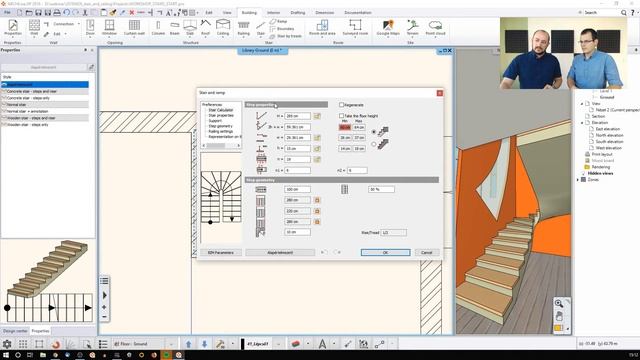Click the Undo arrow in quick toolbar
This screenshot has height=360, width=640.
coord(67,13)
